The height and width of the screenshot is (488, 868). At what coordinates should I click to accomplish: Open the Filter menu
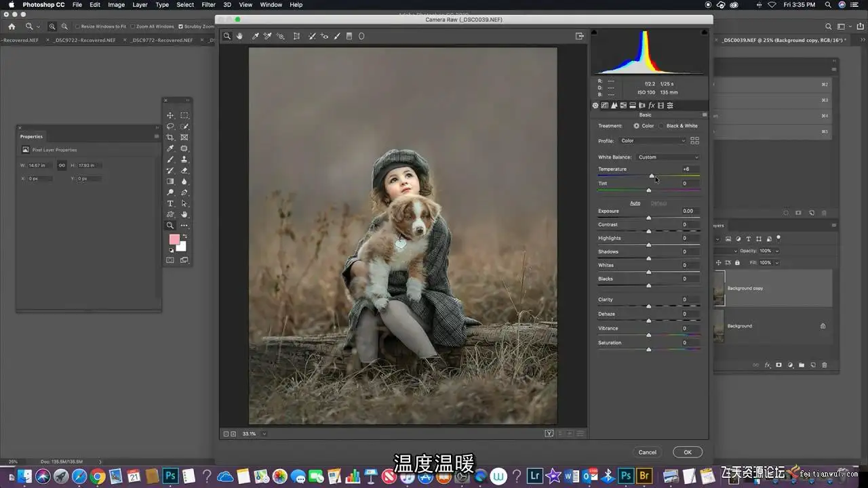pos(208,5)
